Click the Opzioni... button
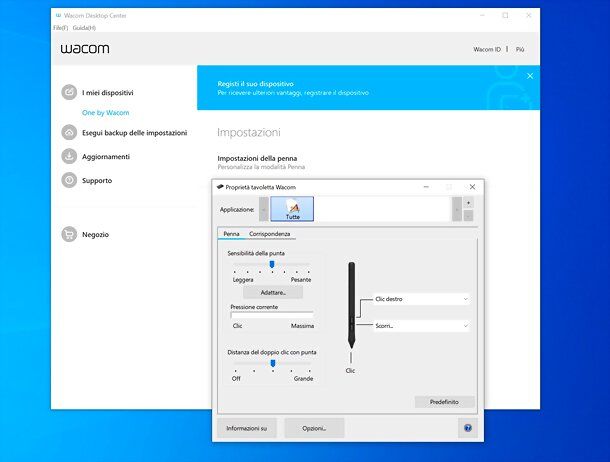 [x=314, y=428]
